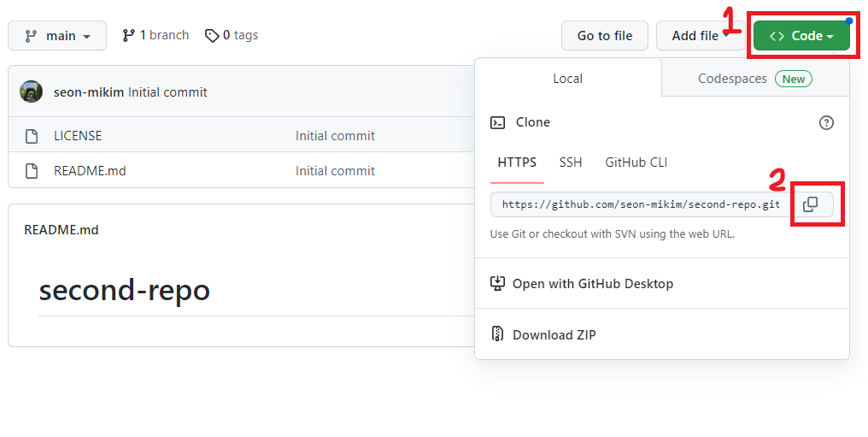
Task: Click the angle-brackets icon in Code button
Action: tap(777, 36)
